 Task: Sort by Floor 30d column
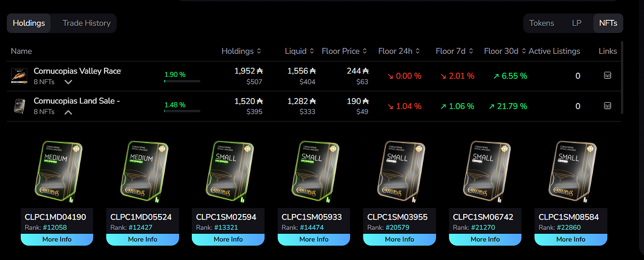click(x=505, y=51)
